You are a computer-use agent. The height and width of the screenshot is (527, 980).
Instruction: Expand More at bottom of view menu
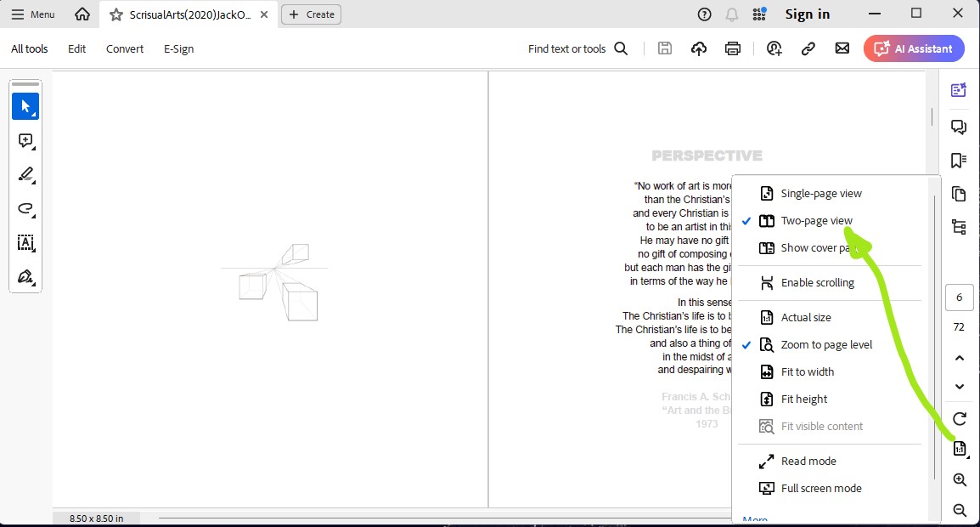754,518
